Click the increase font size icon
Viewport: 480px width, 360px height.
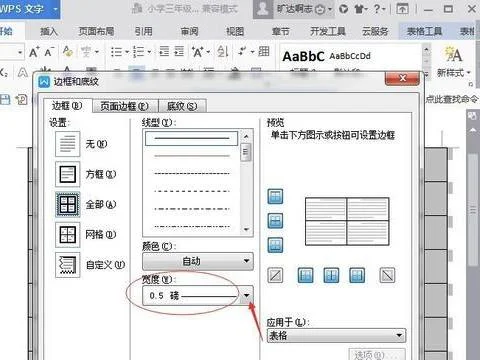(x=34, y=52)
